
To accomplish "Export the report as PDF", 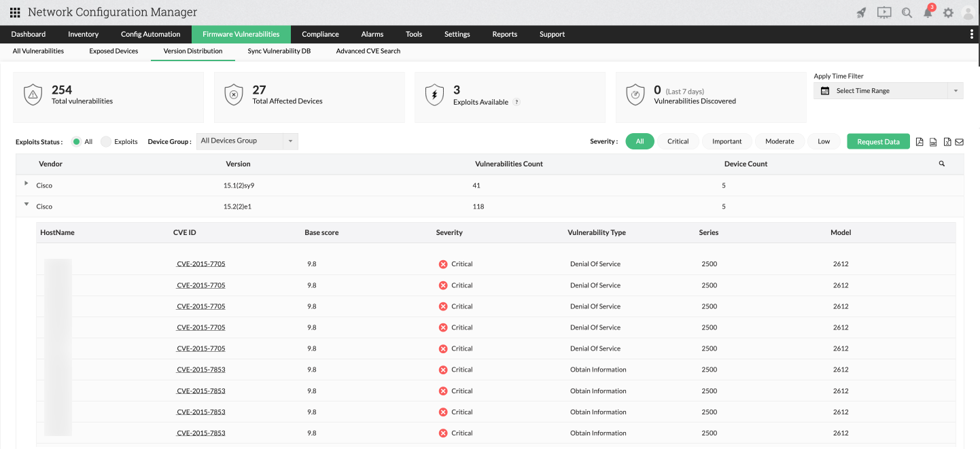I will pos(920,142).
